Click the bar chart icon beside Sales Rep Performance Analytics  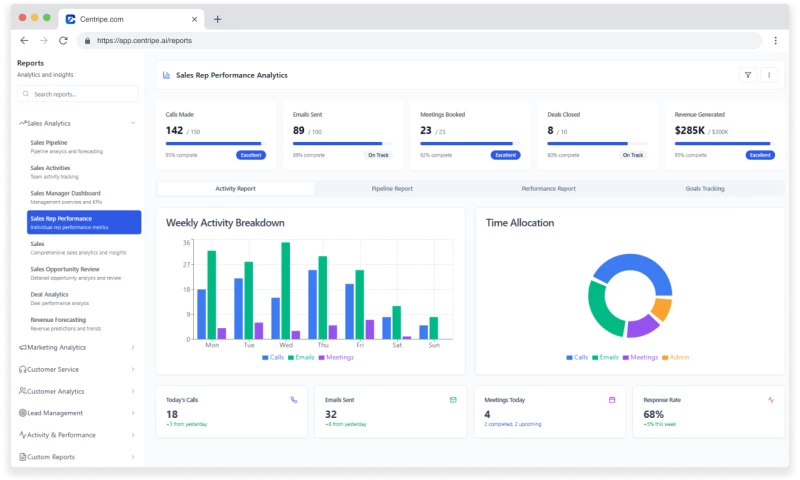pos(166,75)
